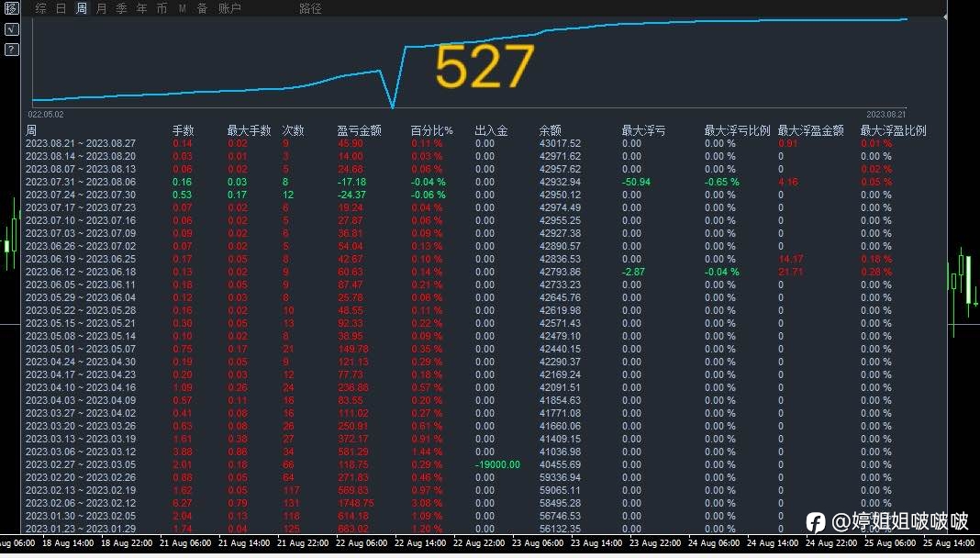The image size is (980, 558).
Task: Click the 盈亏金额 column header
Action: click(x=359, y=130)
